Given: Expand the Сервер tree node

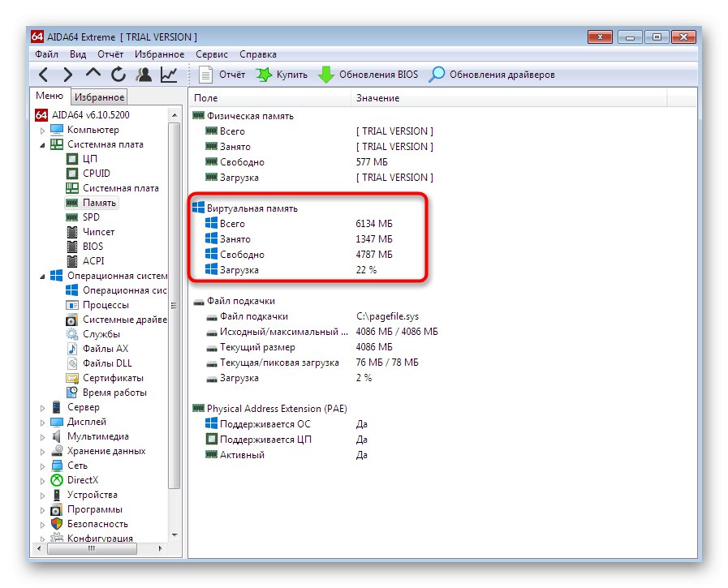Looking at the screenshot, I should 43,408.
